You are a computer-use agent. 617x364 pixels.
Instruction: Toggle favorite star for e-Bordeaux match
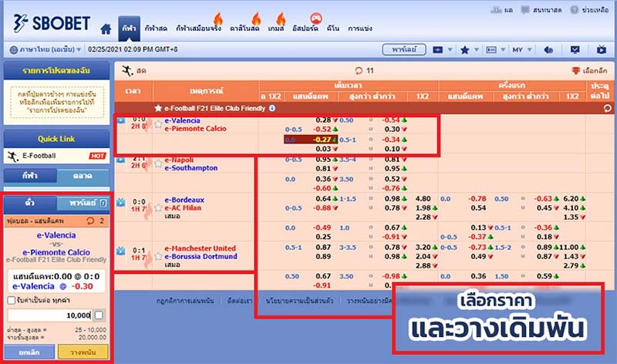[x=158, y=207]
